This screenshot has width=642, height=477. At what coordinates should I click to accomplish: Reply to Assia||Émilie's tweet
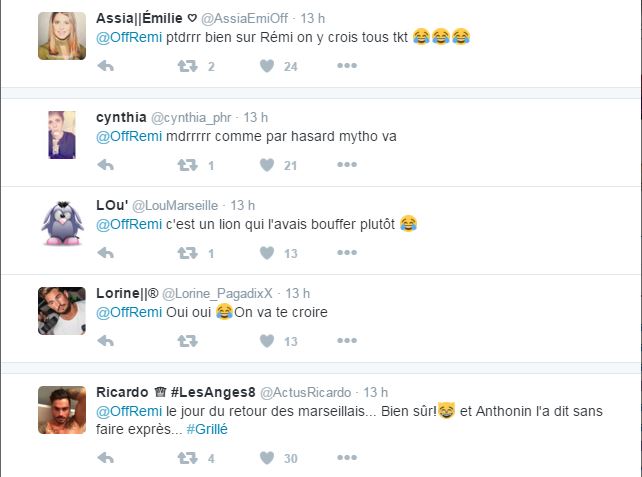point(105,66)
